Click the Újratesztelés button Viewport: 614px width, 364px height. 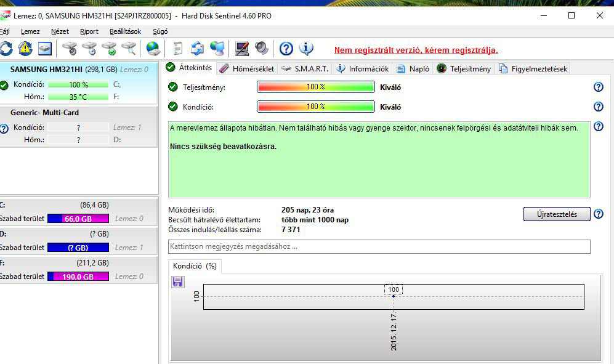[x=557, y=214]
